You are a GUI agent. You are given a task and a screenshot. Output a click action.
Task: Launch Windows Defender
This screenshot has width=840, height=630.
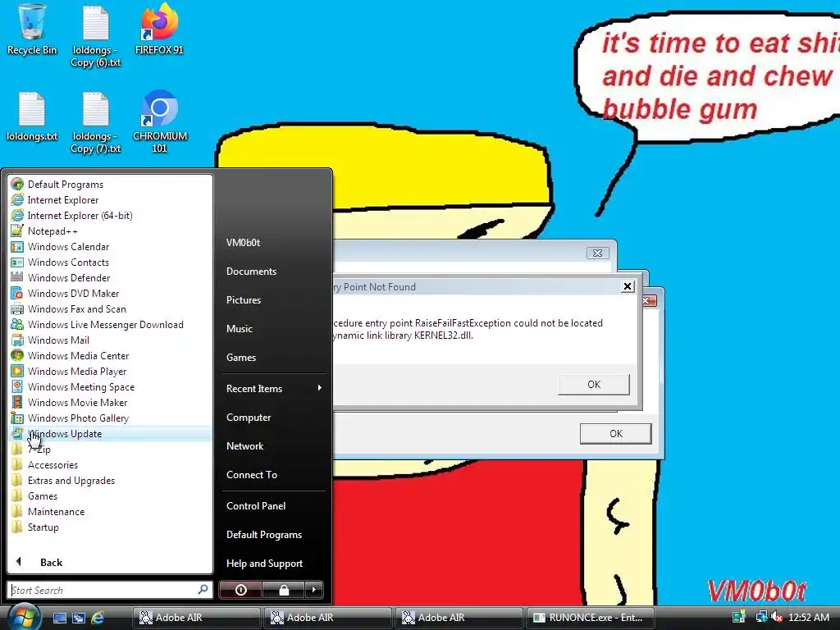tap(110, 277)
